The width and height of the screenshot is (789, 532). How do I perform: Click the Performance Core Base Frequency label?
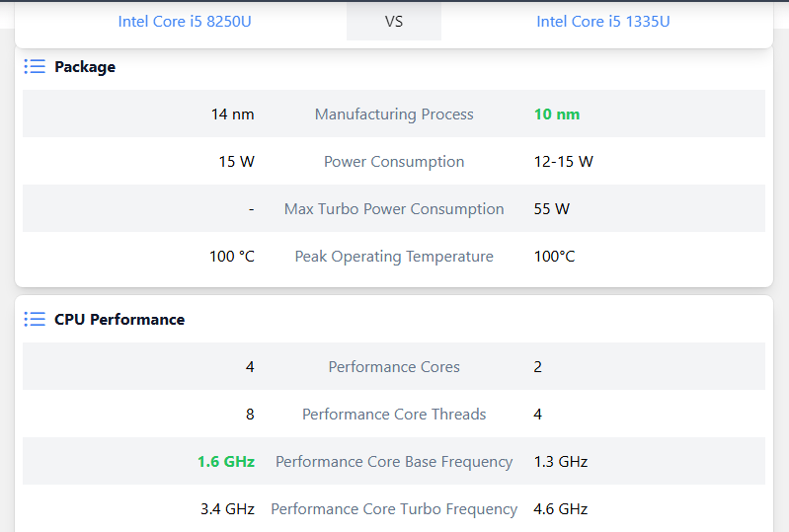394,462
